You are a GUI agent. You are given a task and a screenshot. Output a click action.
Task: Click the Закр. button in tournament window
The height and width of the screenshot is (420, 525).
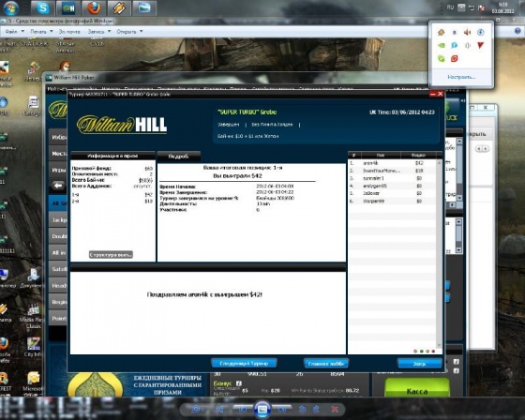pyautogui.click(x=420, y=364)
